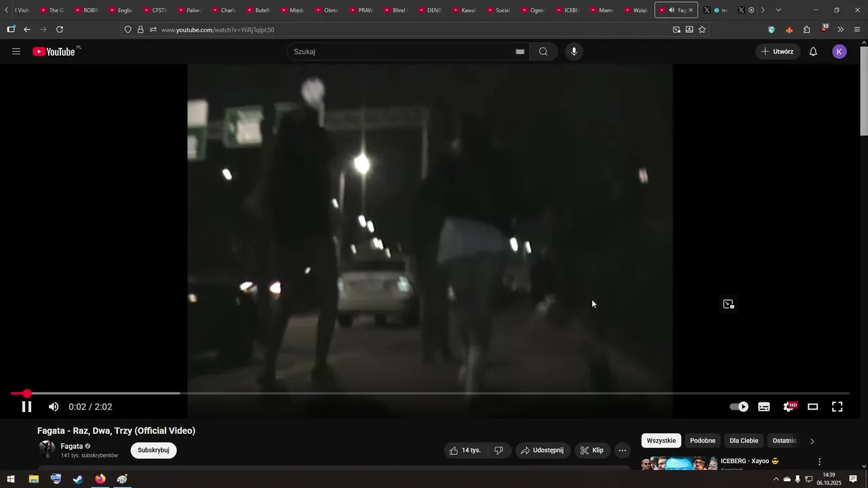Start voice search with the microphone
The image size is (868, 488).
click(574, 52)
